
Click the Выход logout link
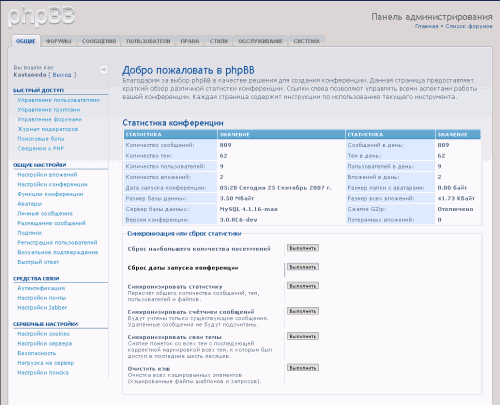(62, 75)
